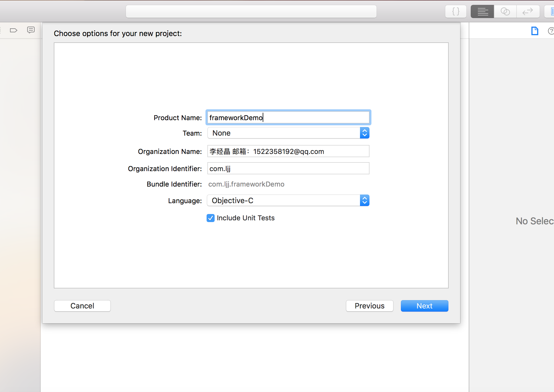Show the Quick Help inspector icon
The image size is (554, 392).
click(x=551, y=31)
